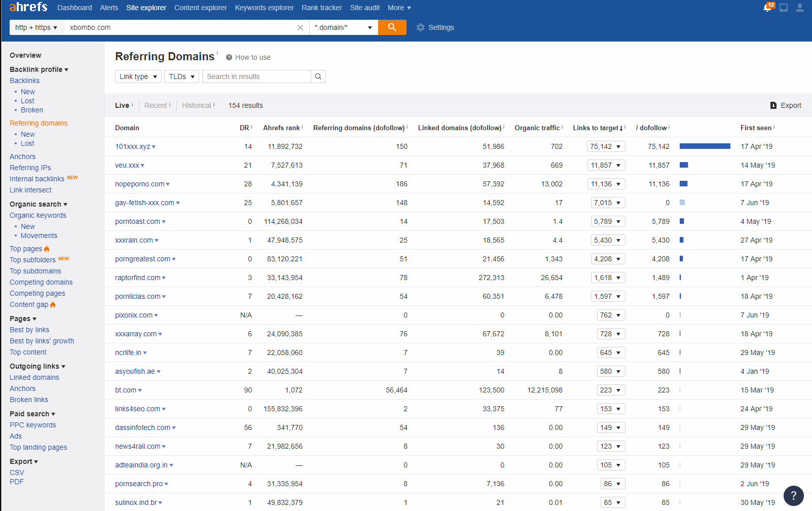The height and width of the screenshot is (511, 812).
Task: Switch to the Historical tab
Action: 197,105
